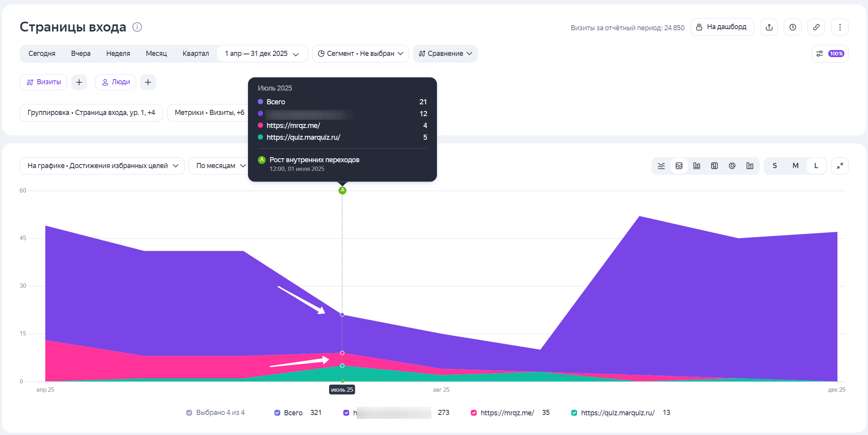868x435 pixels.
Task: Click the Визиты за отчётный период: 24 850 text
Action: (627, 28)
